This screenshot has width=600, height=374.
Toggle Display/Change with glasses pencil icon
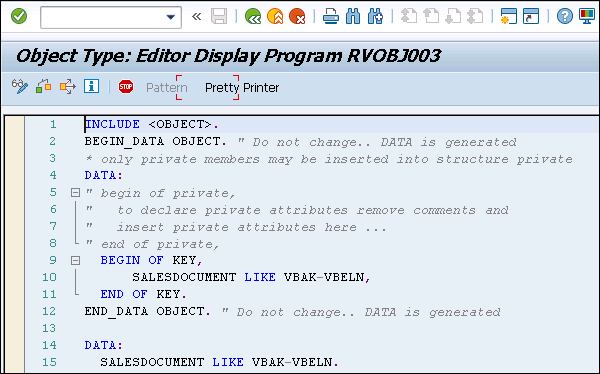tap(20, 87)
